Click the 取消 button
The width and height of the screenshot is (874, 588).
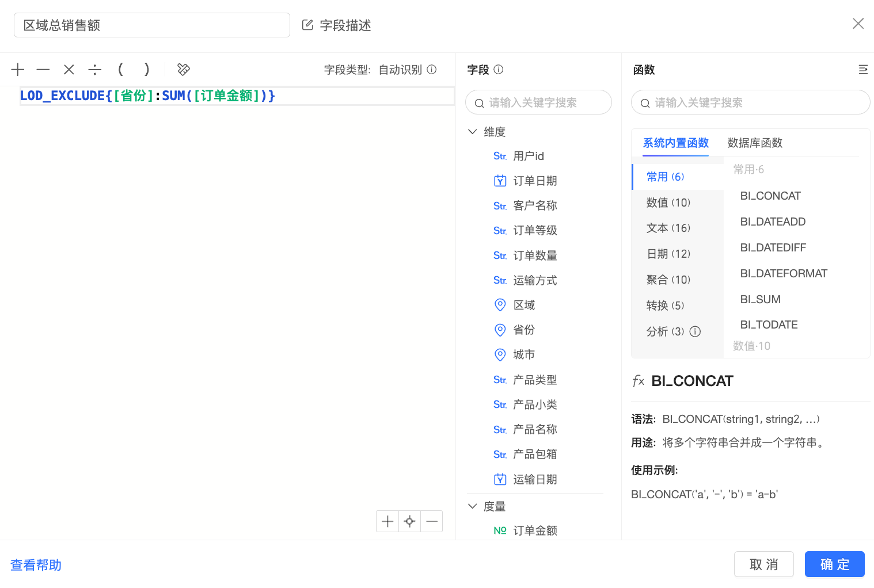(763, 564)
